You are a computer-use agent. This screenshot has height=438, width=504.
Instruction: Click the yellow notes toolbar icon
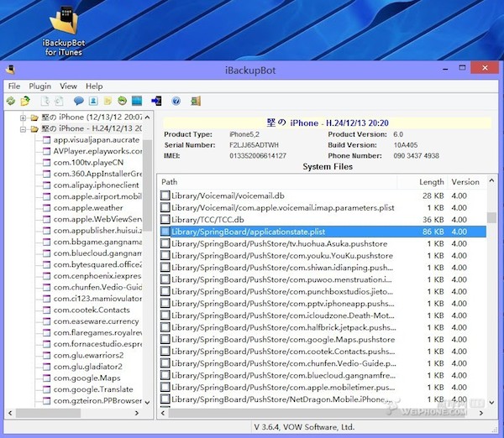click(107, 101)
